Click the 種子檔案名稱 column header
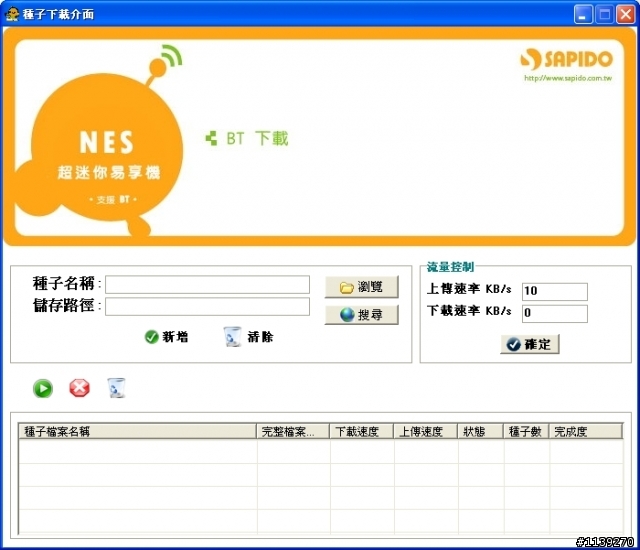This screenshot has width=640, height=550. tap(138, 431)
